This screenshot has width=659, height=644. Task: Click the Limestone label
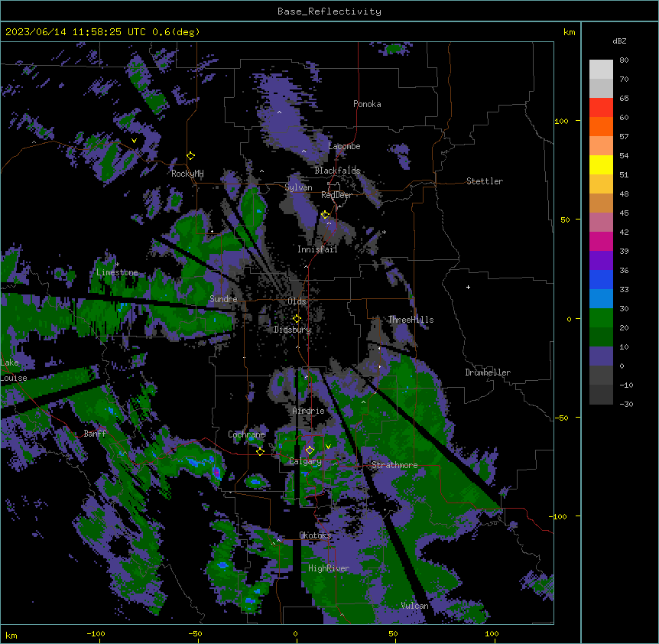click(x=117, y=272)
